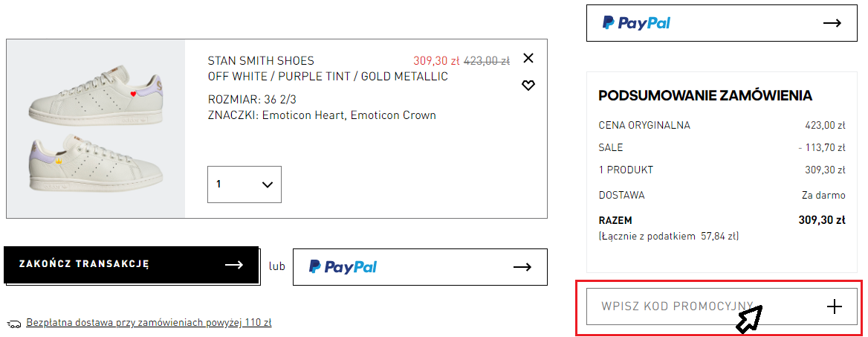The width and height of the screenshot is (868, 337).
Task: Click arrow on ZAKOŃCZ TRANSAKCJĘ button
Action: click(234, 265)
